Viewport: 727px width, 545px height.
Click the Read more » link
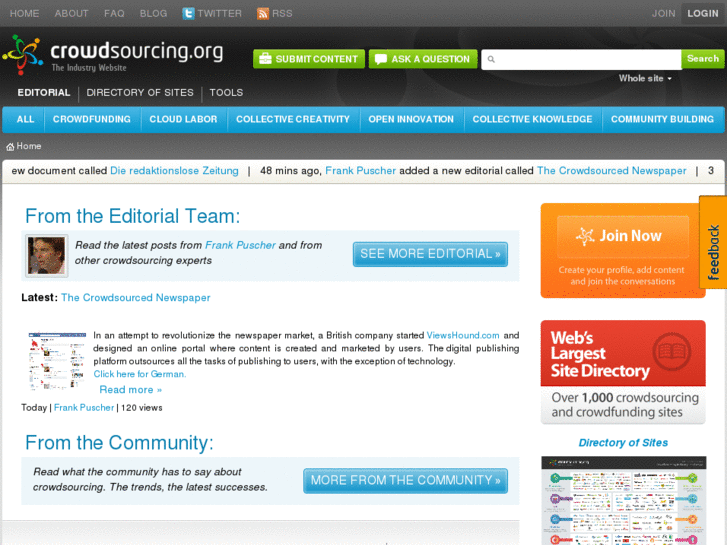click(x=131, y=390)
